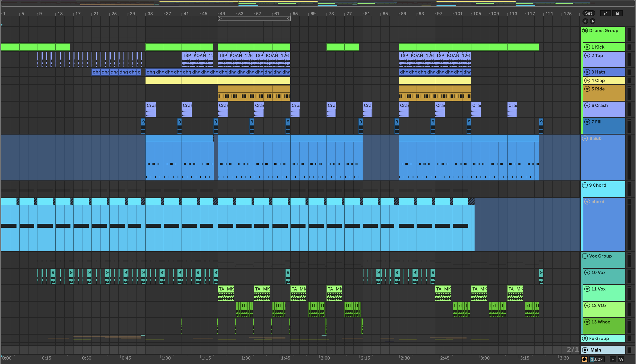
Task: Jump to next locator arrow
Action: 592,21
